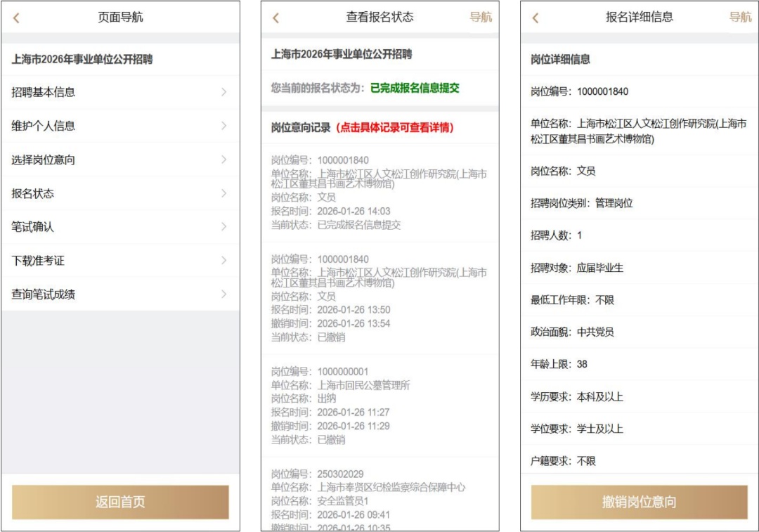Viewport: 759px width, 532px height.
Task: Tap chevron next to 笔试确认
Action: point(223,227)
